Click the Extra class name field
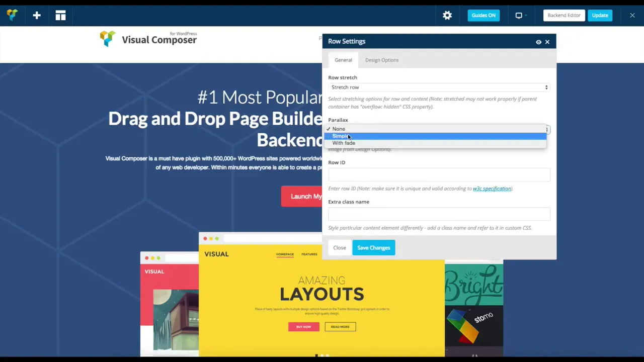The height and width of the screenshot is (362, 644). pyautogui.click(x=439, y=213)
